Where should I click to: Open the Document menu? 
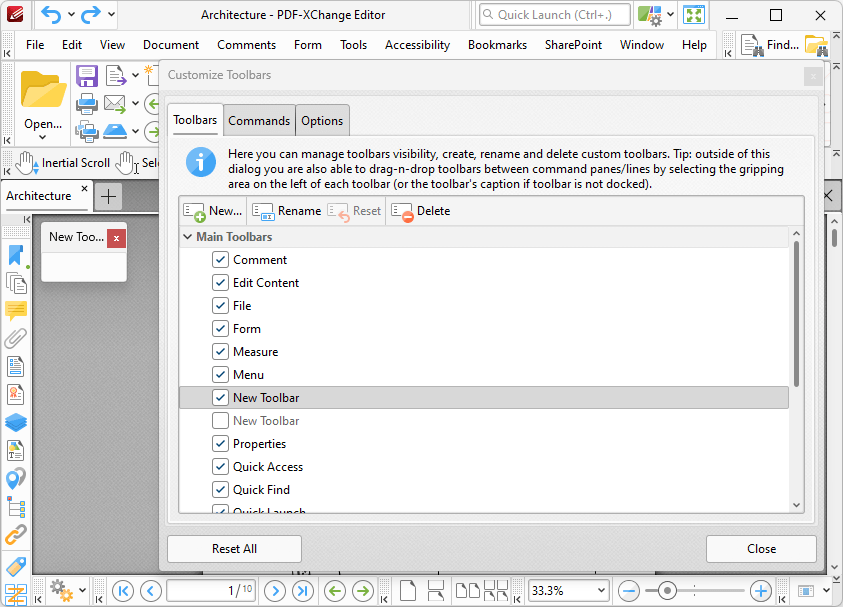[170, 45]
